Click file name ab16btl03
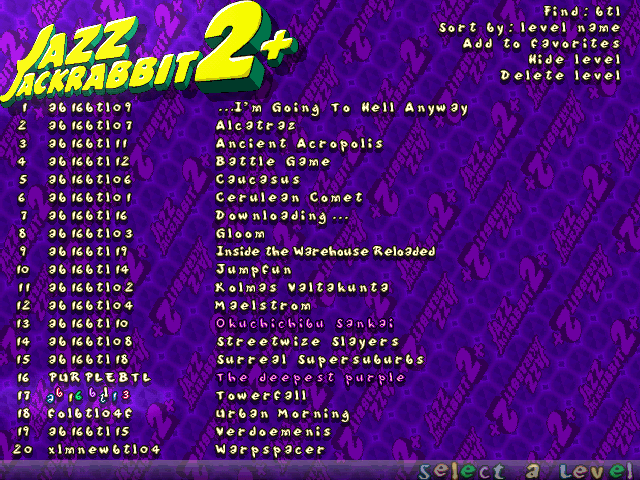640x480 pixels. [x=91, y=233]
